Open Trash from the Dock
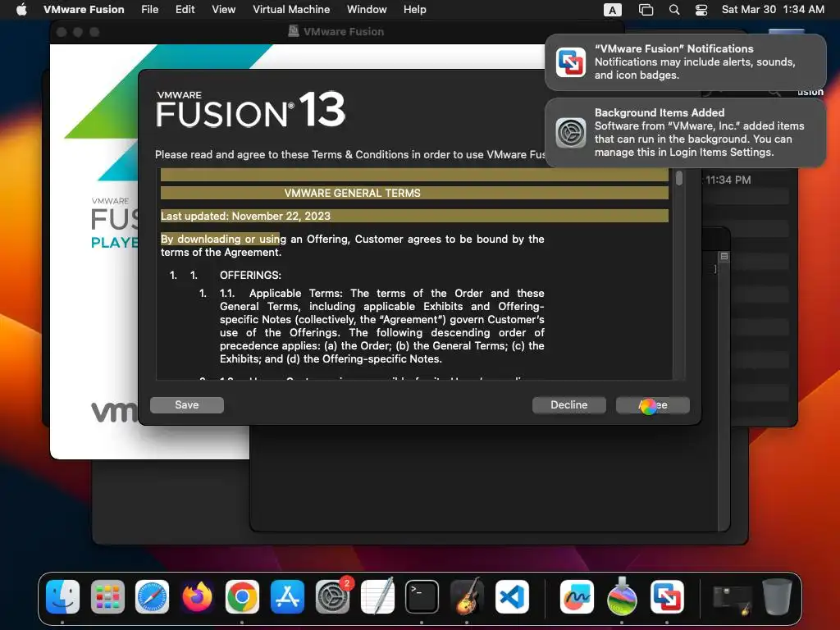The height and width of the screenshot is (630, 840). tap(777, 597)
